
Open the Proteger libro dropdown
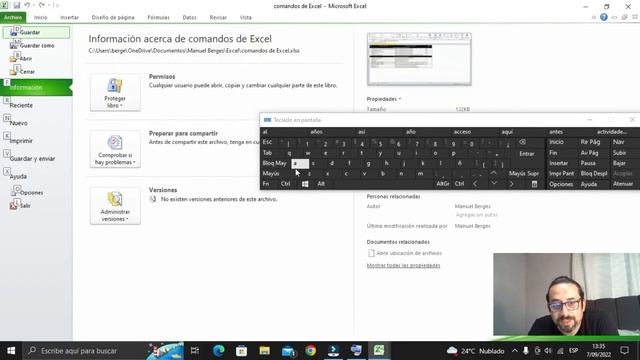click(x=115, y=92)
